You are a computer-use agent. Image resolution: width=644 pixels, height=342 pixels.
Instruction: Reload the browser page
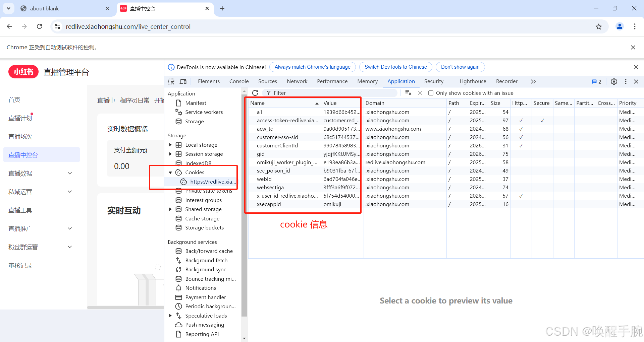[40, 26]
